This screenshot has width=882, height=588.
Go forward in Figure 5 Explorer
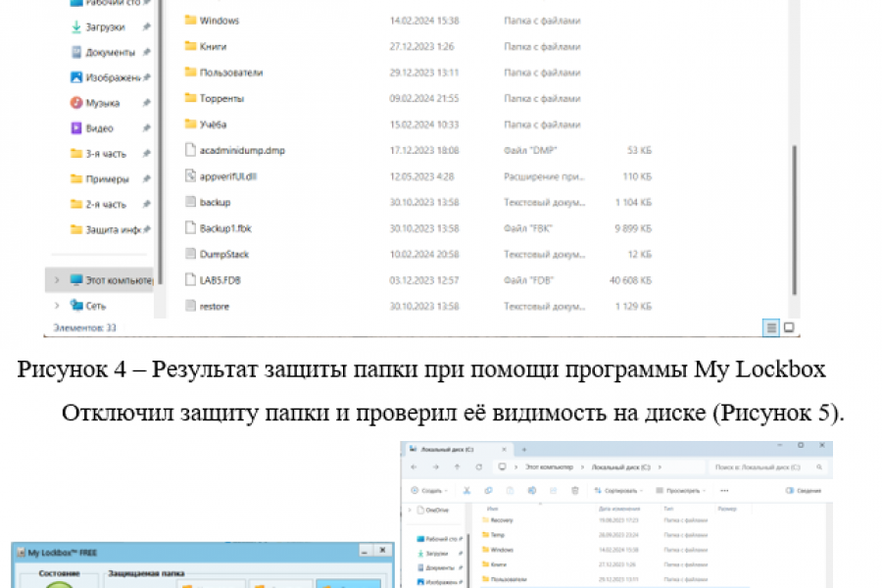(435, 467)
